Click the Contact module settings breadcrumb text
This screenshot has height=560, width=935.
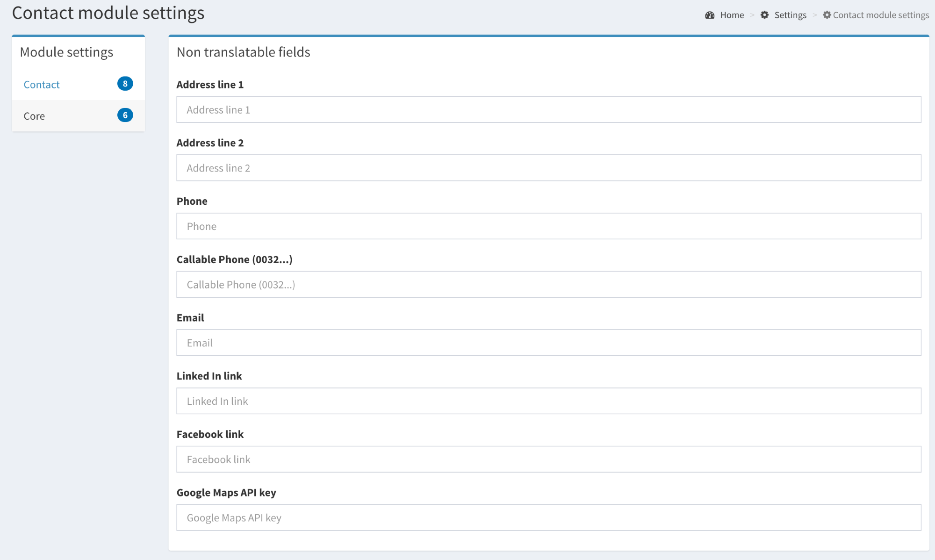(x=881, y=15)
